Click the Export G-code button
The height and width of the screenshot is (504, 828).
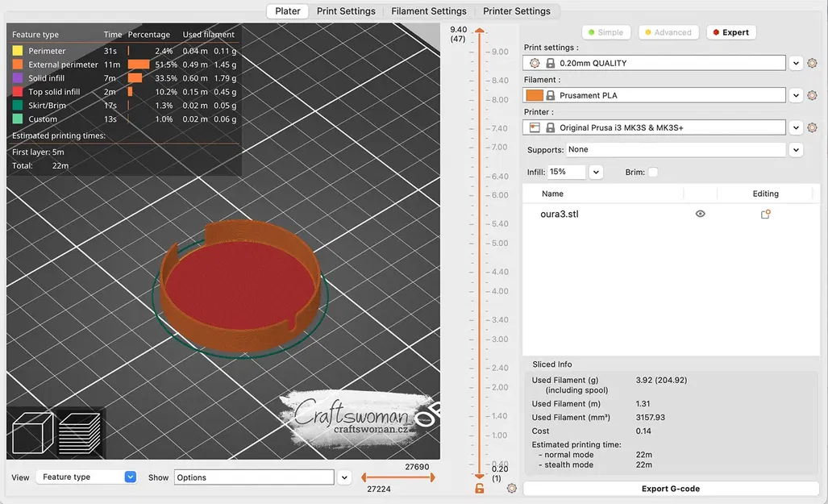tap(670, 489)
